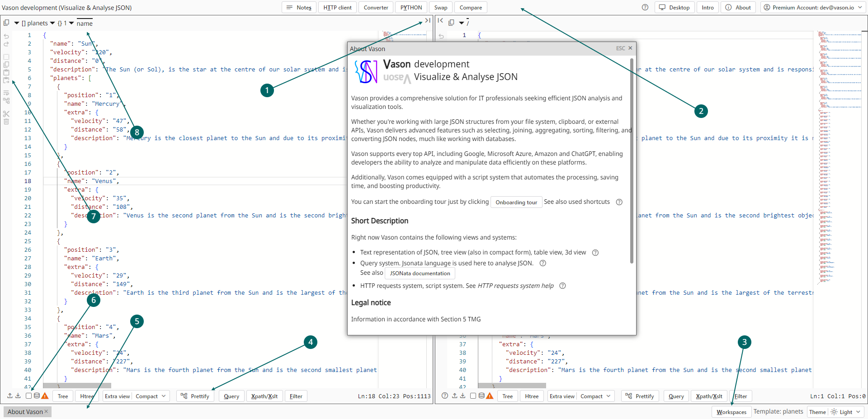
Task: Click the Intro button
Action: 708,7
